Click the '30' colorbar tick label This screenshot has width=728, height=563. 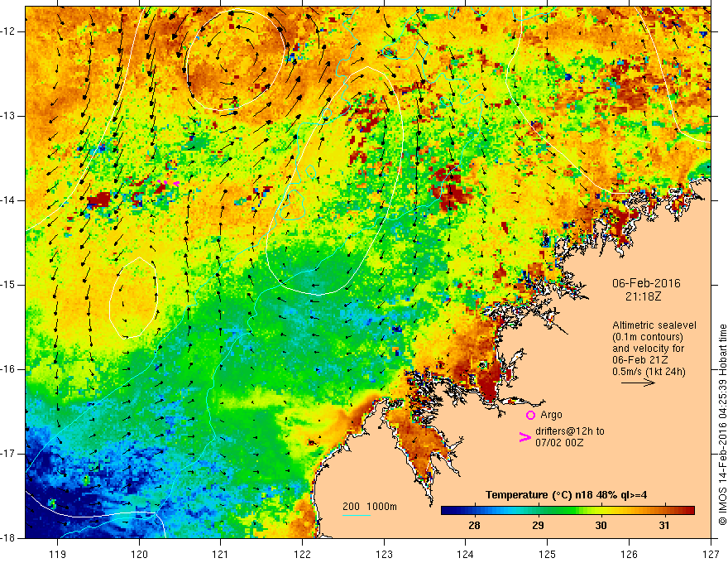601,526
